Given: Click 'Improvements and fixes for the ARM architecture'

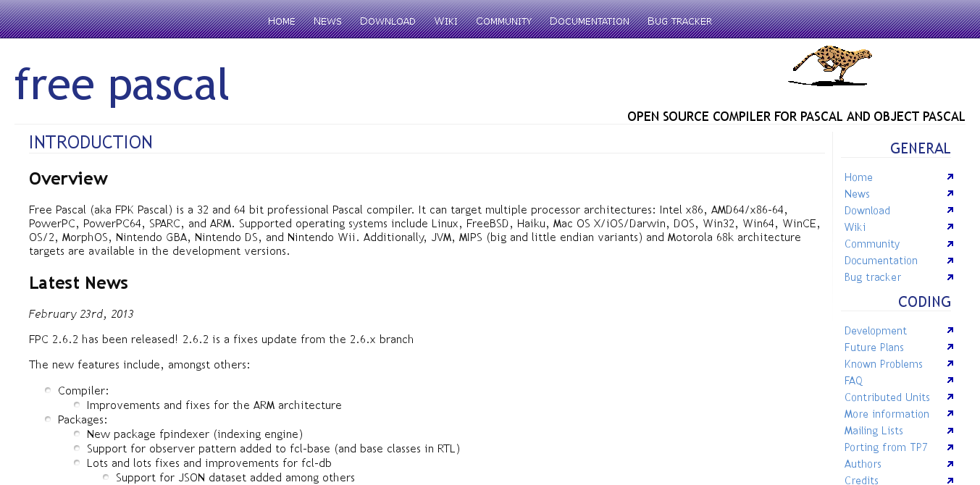Looking at the screenshot, I should click(214, 405).
